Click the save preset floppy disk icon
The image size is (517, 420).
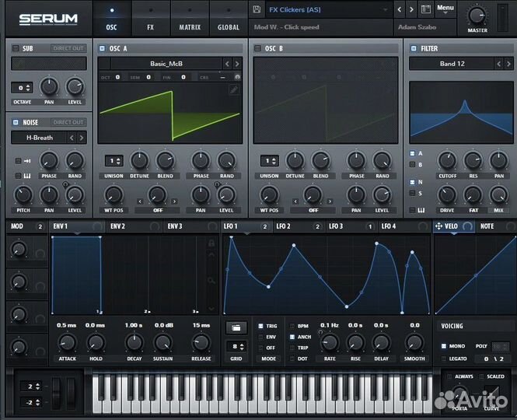(257, 9)
